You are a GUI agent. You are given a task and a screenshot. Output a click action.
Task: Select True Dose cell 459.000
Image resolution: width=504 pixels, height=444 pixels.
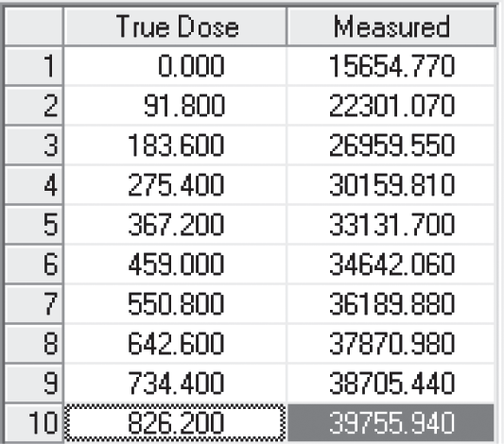175,264
